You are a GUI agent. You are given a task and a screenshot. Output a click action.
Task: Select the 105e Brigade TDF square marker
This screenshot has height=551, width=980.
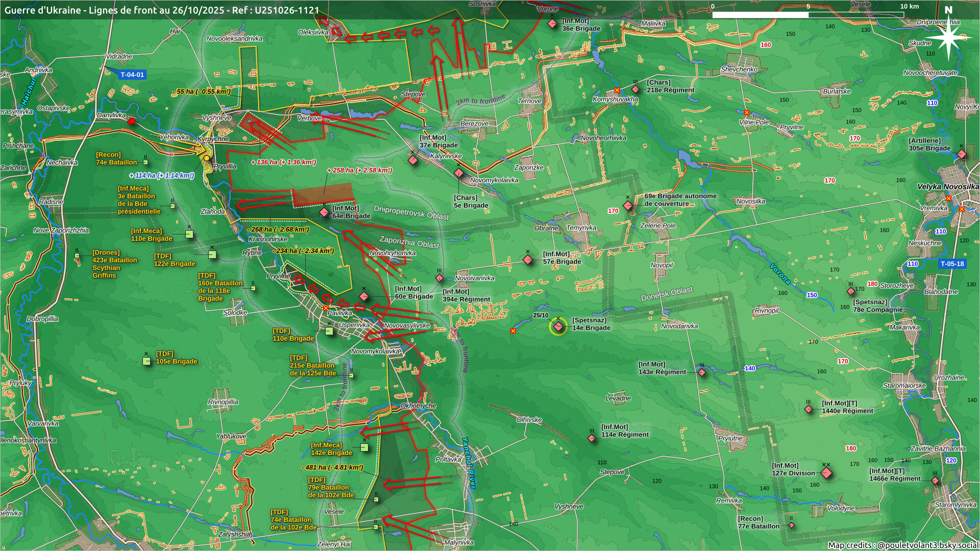point(146,361)
